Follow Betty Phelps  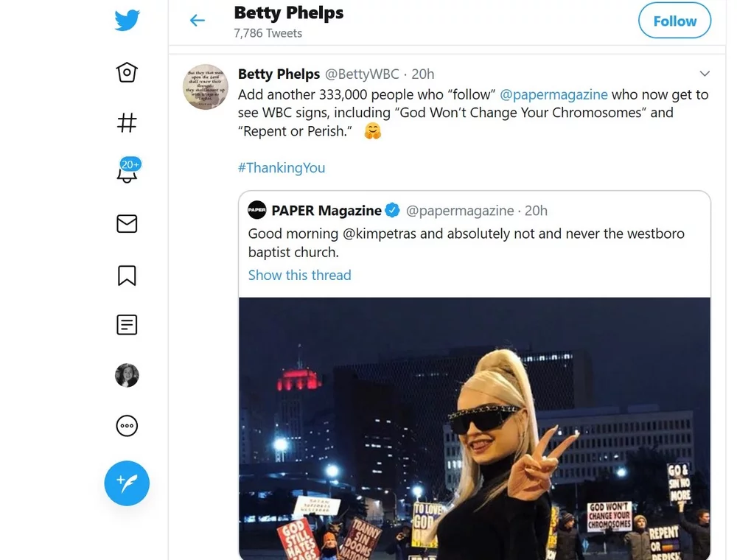click(x=674, y=21)
